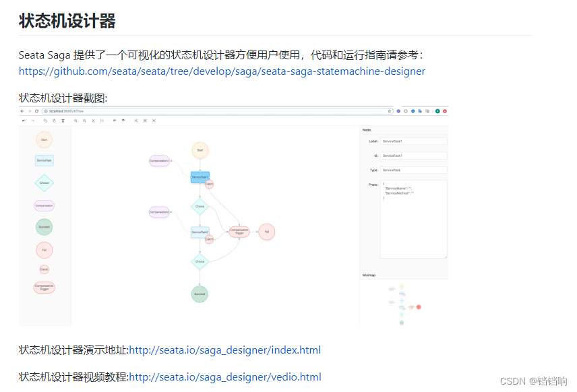
Task: Select the Succeed node in the palette
Action: pyautogui.click(x=44, y=226)
